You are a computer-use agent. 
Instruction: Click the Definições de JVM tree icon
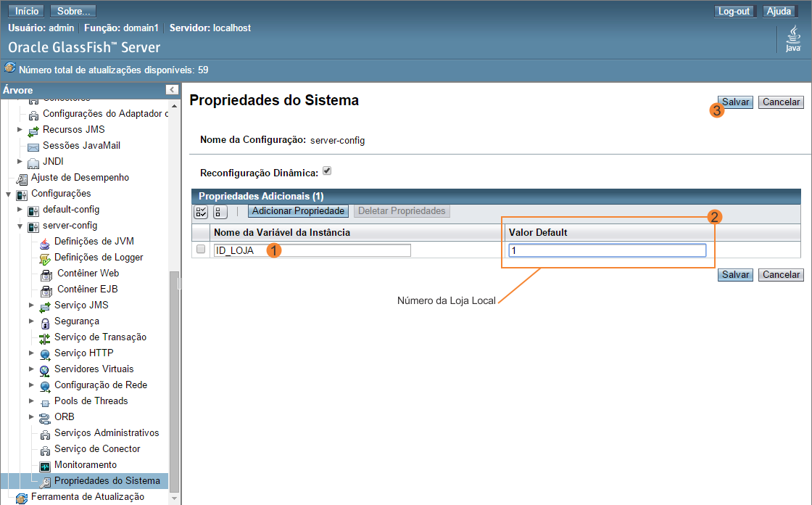click(45, 242)
